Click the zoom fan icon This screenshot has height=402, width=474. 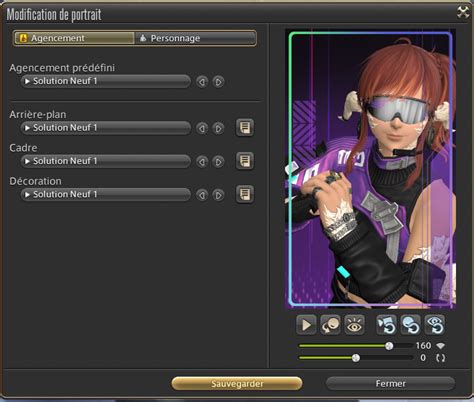coord(441,346)
